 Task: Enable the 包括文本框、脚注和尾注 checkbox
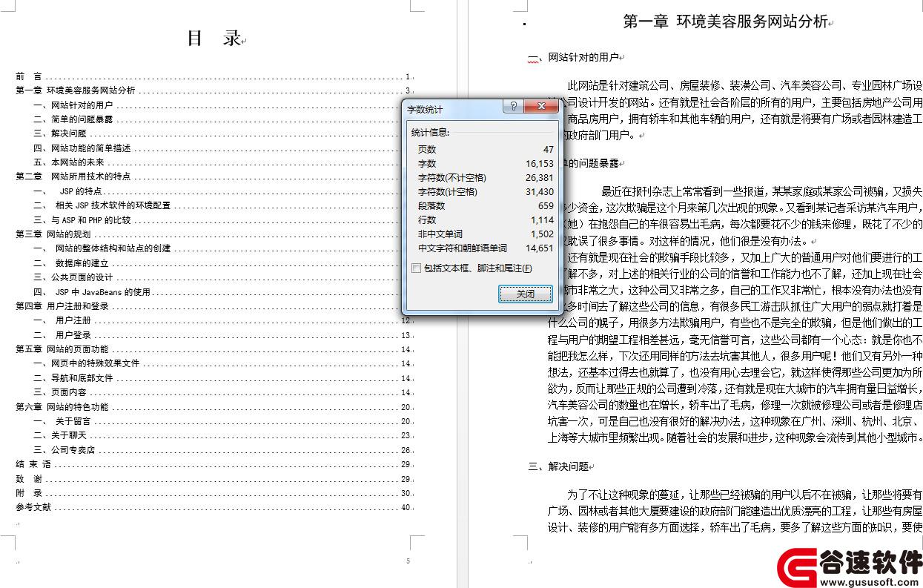pos(417,268)
